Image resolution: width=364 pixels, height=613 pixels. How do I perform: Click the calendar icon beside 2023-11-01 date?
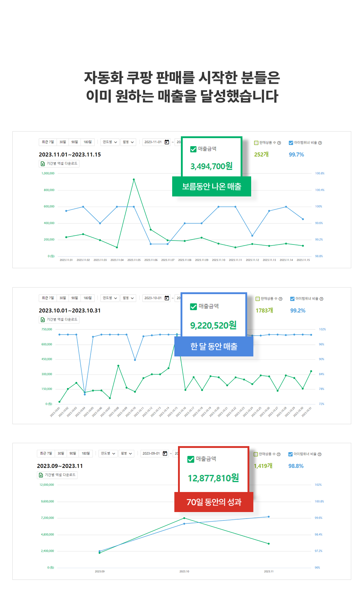tap(167, 142)
